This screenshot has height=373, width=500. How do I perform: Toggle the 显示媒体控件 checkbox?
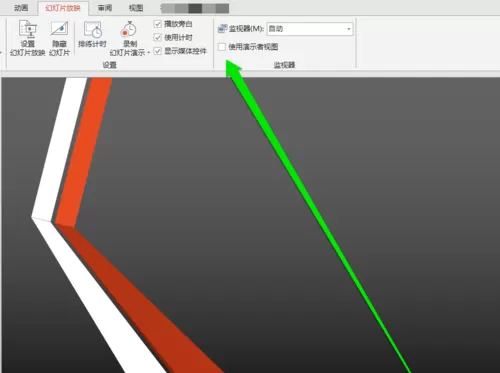(x=158, y=51)
